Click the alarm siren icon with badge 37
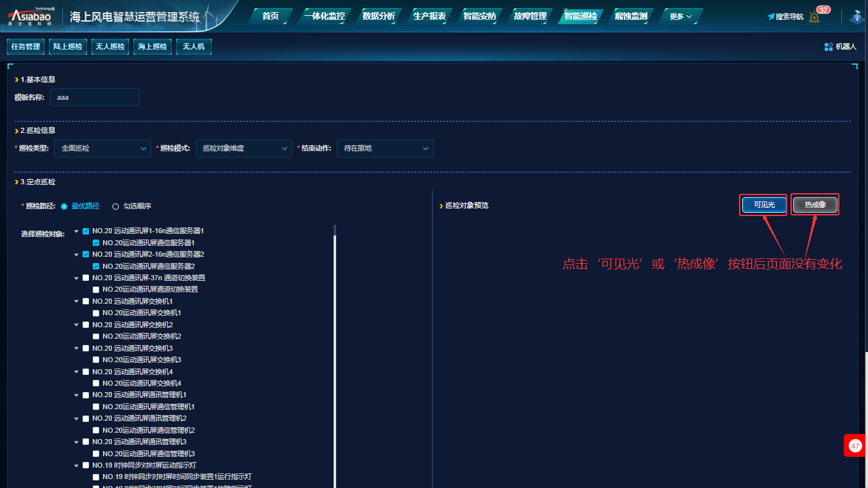Viewport: 868px width, 488px height. 815,17
